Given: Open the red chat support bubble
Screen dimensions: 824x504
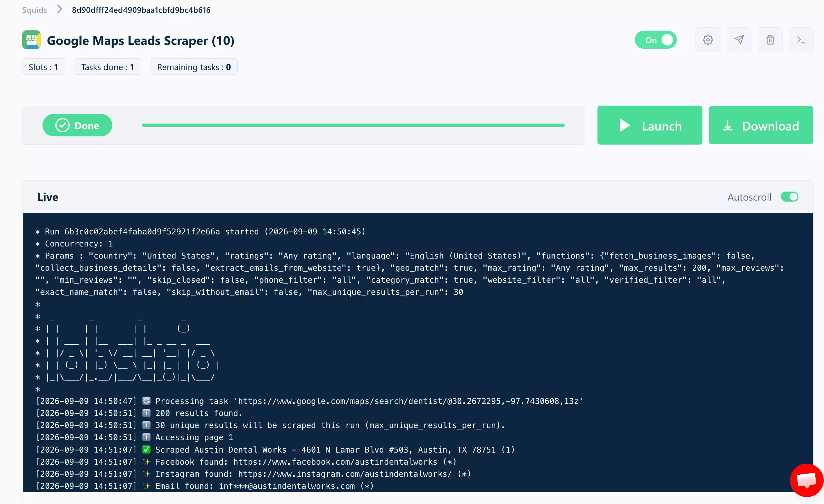Looking at the screenshot, I should pos(807,480).
